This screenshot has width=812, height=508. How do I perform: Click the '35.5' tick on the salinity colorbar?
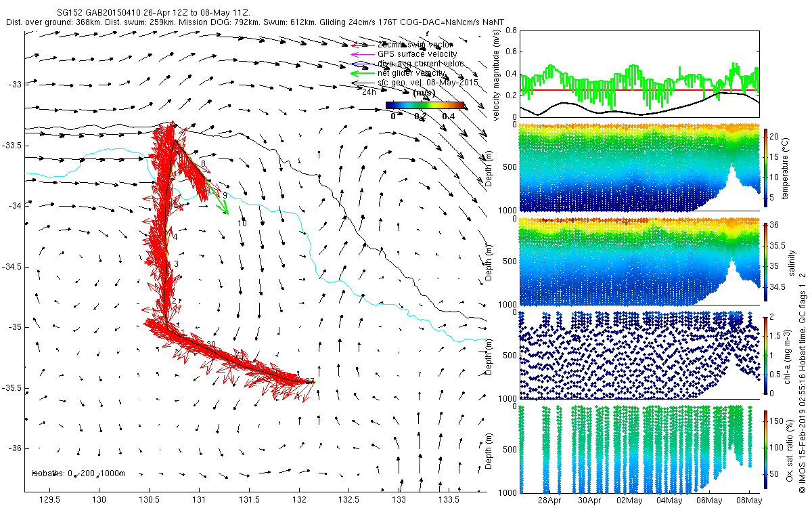[778, 246]
